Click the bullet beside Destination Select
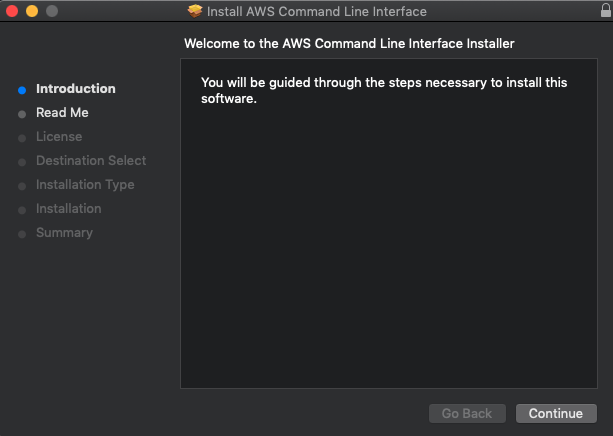This screenshot has width=613, height=436. click(22, 162)
